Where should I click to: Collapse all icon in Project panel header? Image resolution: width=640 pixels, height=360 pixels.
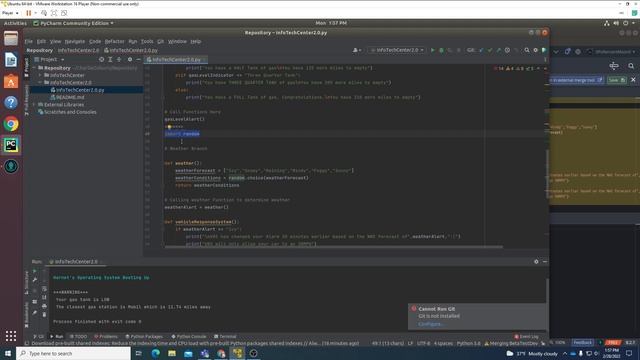119,60
